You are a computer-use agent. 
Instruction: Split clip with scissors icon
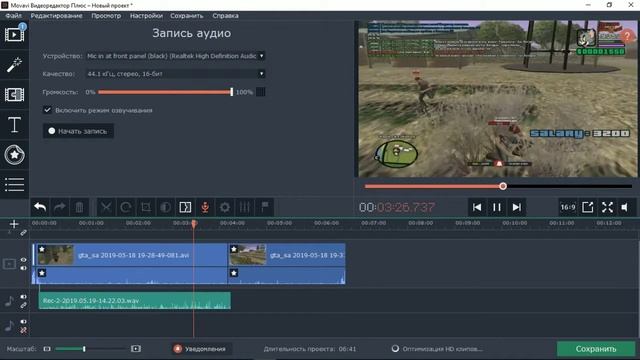point(106,207)
